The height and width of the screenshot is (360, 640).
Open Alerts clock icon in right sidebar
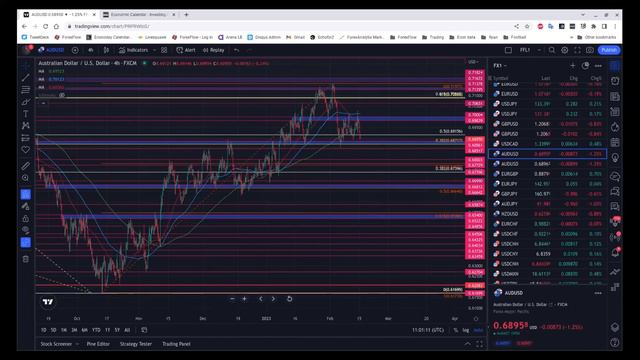tap(615, 81)
